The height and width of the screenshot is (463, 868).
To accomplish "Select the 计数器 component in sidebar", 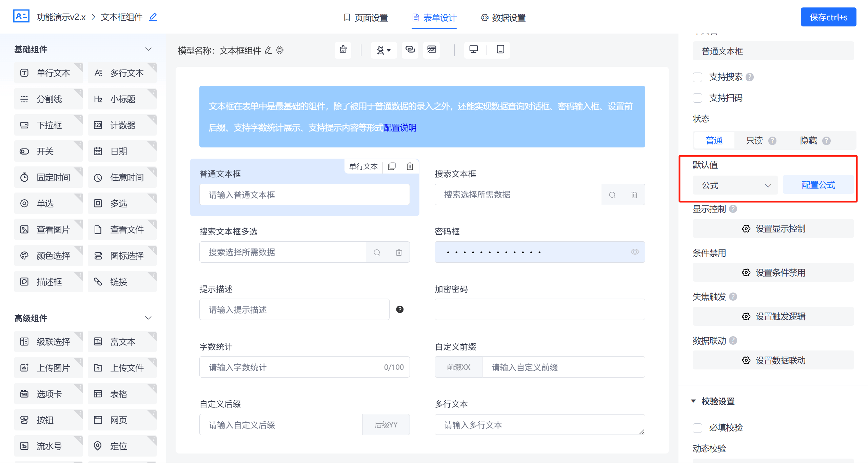I will click(122, 125).
